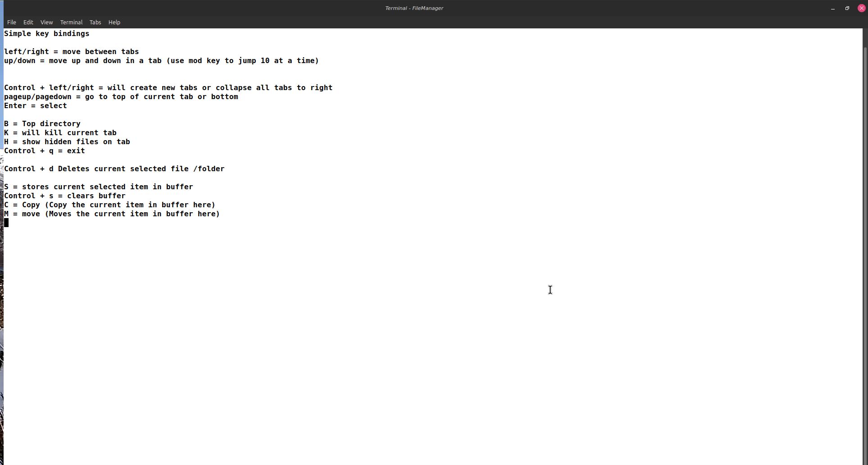Click the 'Terminal - FileManager' title bar text
The width and height of the screenshot is (868, 465).
414,8
